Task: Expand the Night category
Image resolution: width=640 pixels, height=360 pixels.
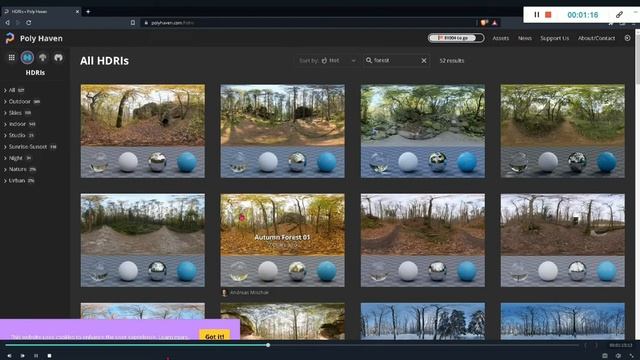Action: click(x=17, y=158)
